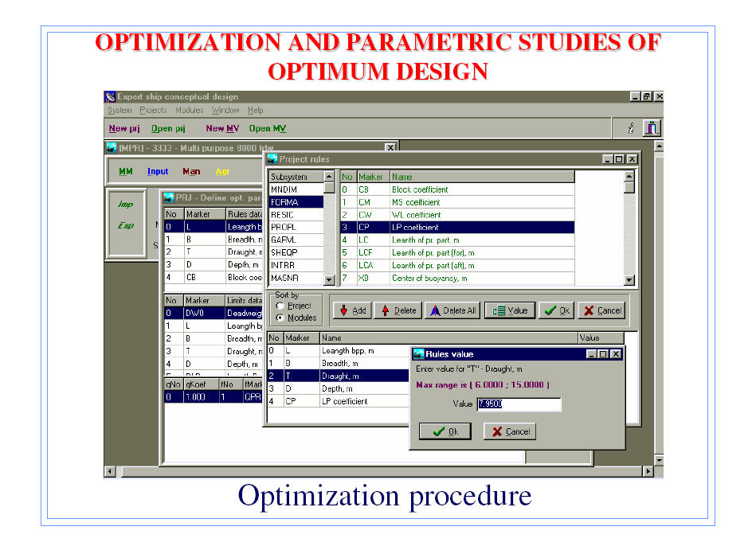The image size is (756, 550).
Task: Open the System menu
Action: [119, 111]
